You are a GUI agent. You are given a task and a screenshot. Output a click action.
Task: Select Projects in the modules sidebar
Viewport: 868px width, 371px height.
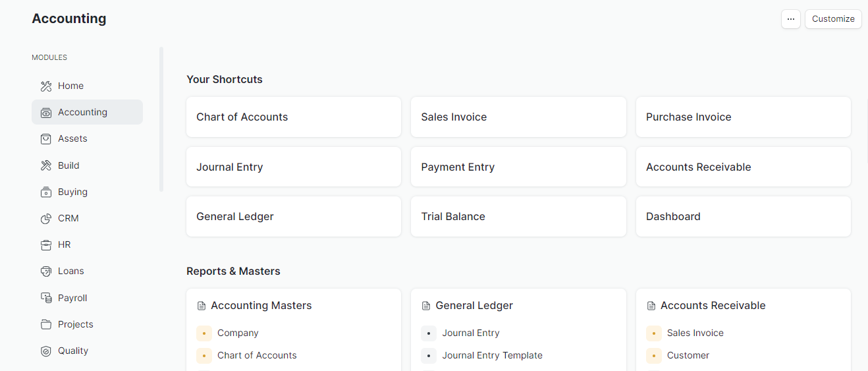pos(75,324)
